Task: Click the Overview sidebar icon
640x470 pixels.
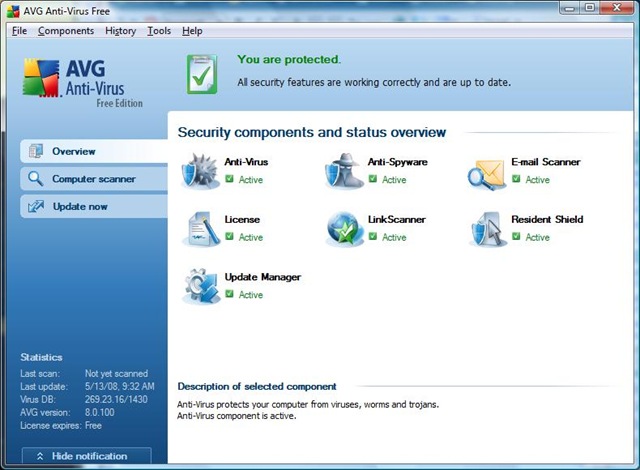Action: (x=36, y=151)
